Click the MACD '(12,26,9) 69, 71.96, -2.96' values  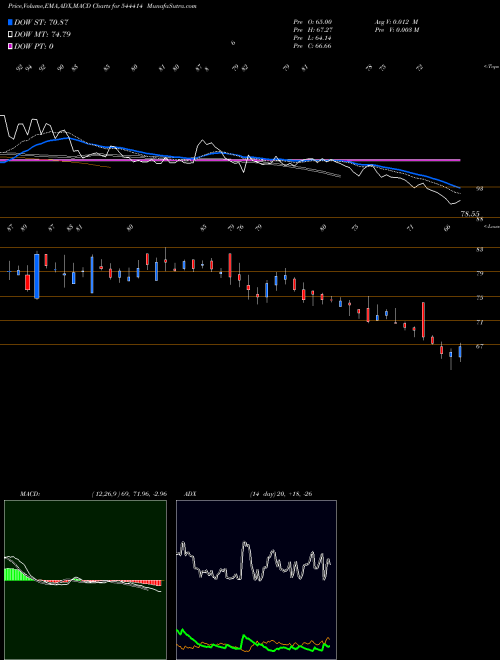(129, 494)
